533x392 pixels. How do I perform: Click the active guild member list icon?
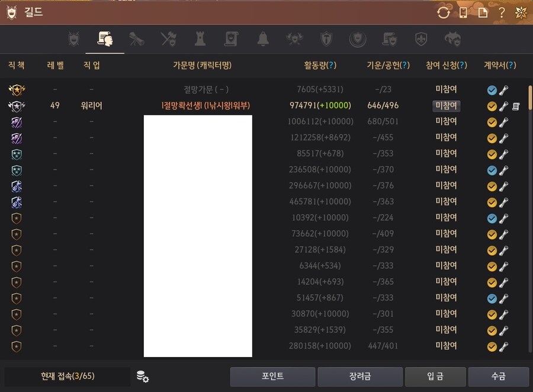[104, 39]
